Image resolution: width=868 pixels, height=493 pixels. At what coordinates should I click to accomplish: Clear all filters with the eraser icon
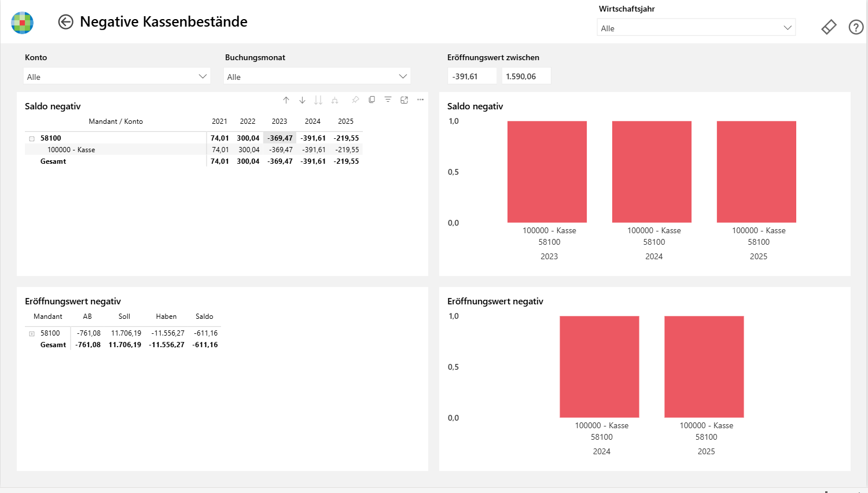829,27
